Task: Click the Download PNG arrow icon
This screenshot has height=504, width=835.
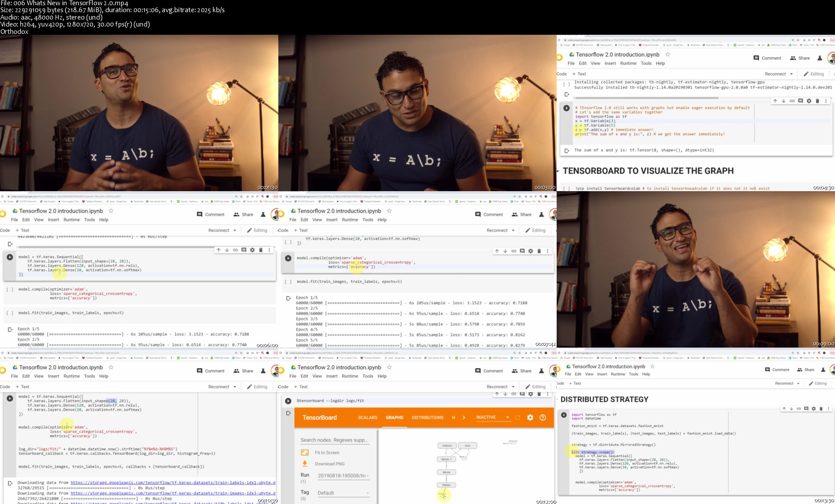Action: click(305, 464)
